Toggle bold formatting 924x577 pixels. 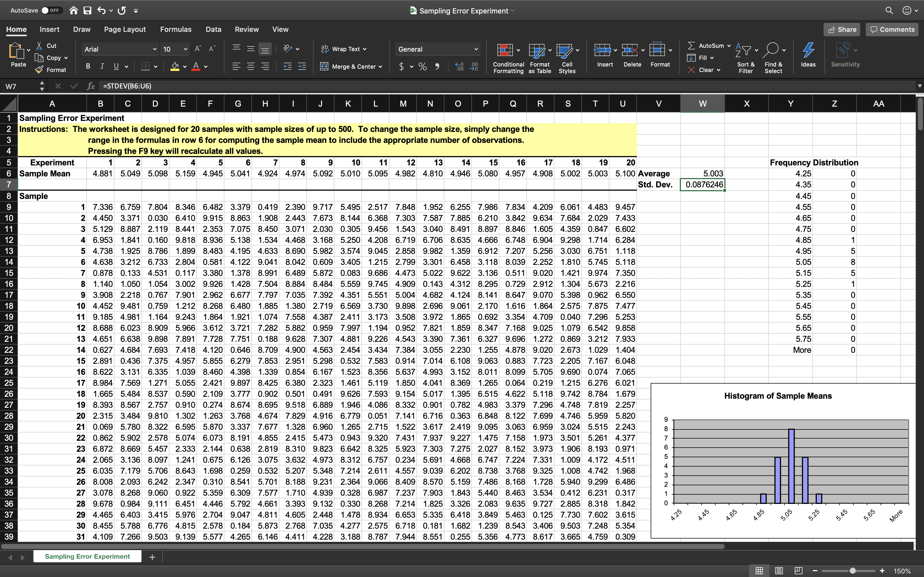(88, 66)
